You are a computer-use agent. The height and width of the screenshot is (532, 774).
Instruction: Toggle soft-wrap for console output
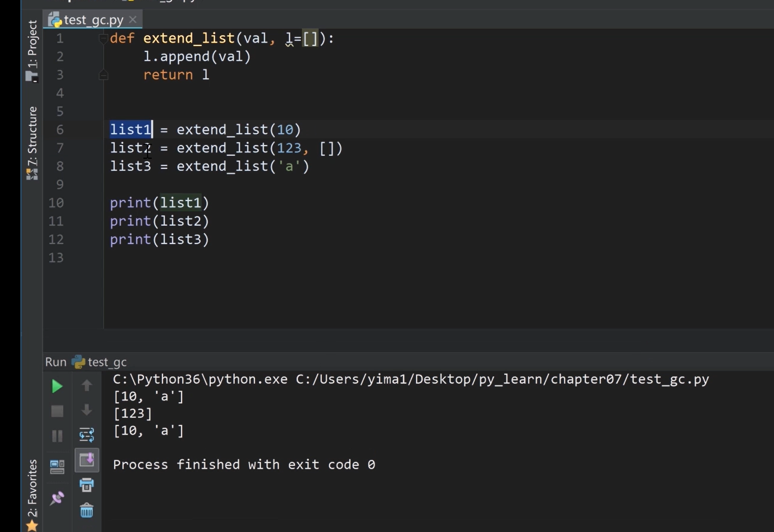coord(87,435)
